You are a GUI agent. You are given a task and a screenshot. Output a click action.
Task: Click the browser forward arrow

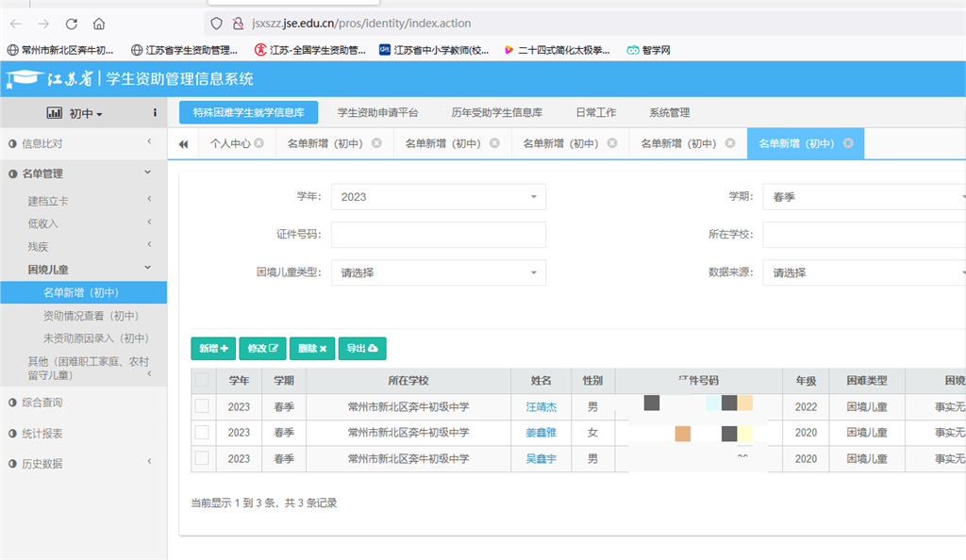point(43,24)
